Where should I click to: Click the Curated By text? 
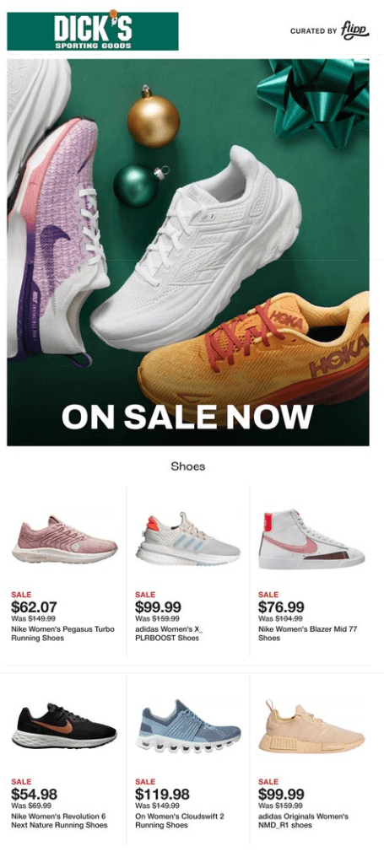(x=313, y=31)
